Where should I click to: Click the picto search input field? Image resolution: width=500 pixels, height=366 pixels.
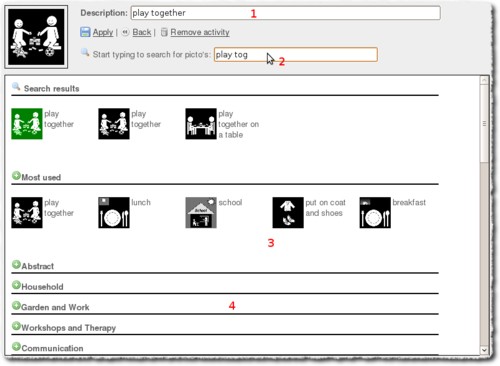point(296,55)
